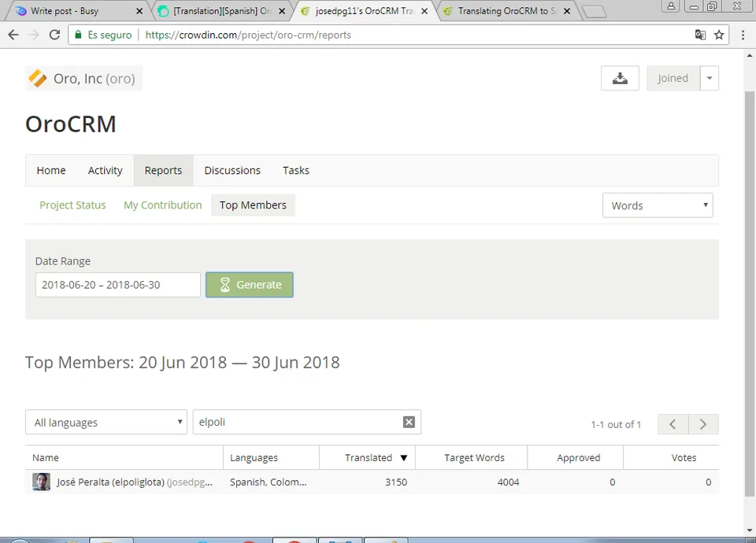756x543 pixels.
Task: Click the download translations icon button
Action: pyautogui.click(x=620, y=78)
